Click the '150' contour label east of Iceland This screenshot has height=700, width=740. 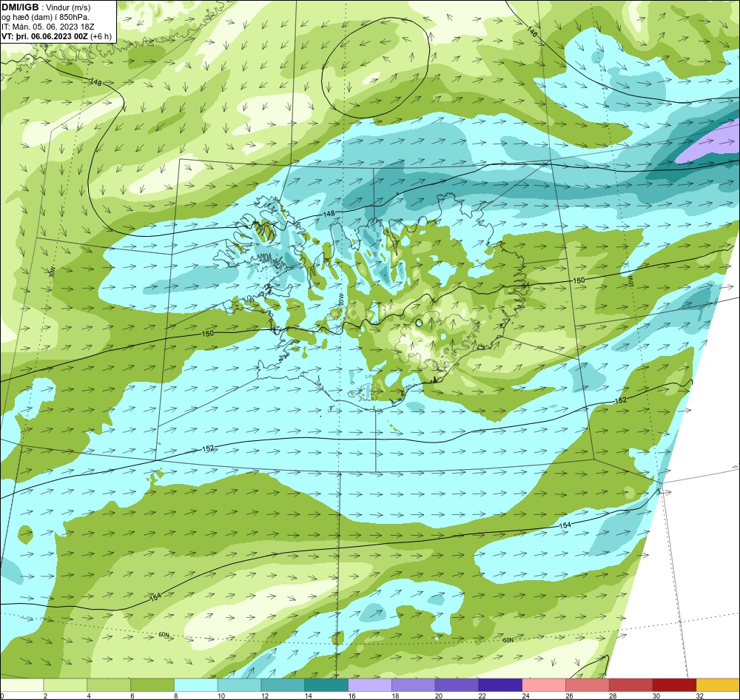(x=579, y=280)
